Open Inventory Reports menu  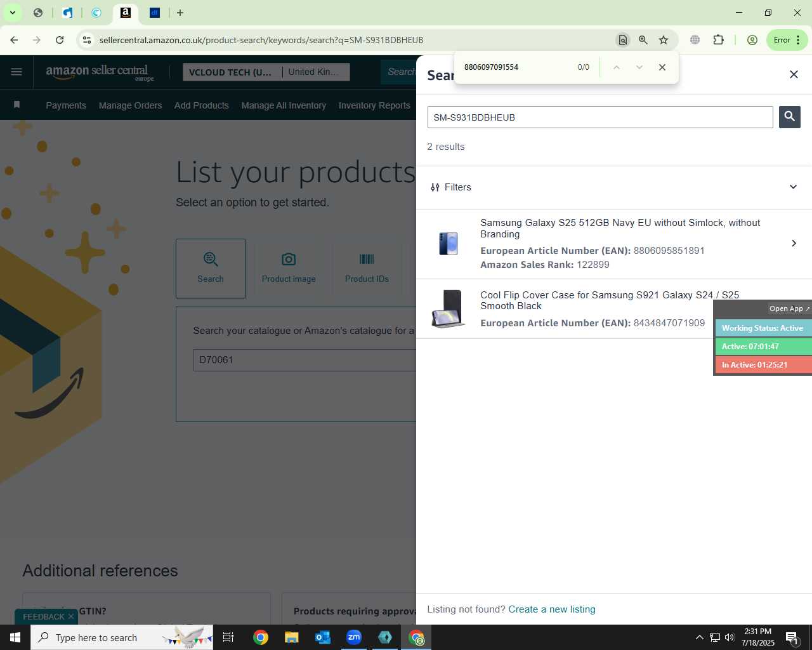coord(374,105)
